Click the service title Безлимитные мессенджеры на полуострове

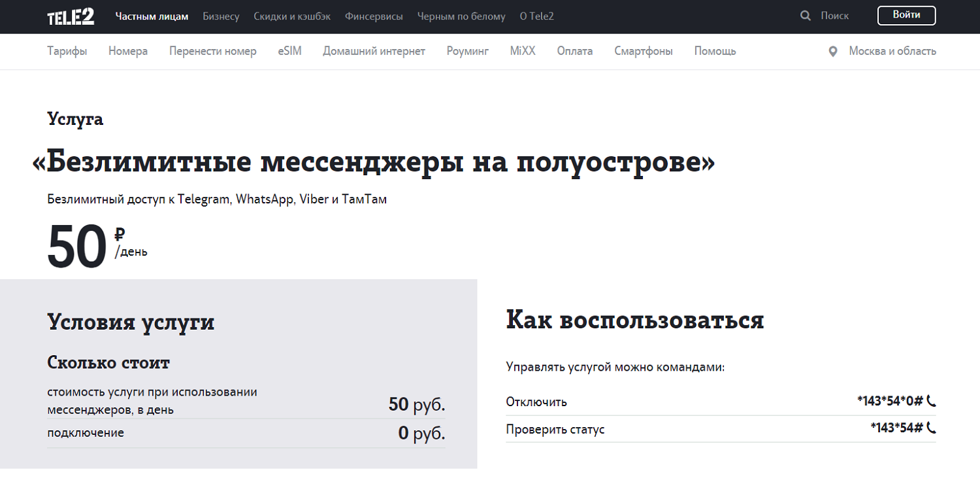[x=374, y=163]
